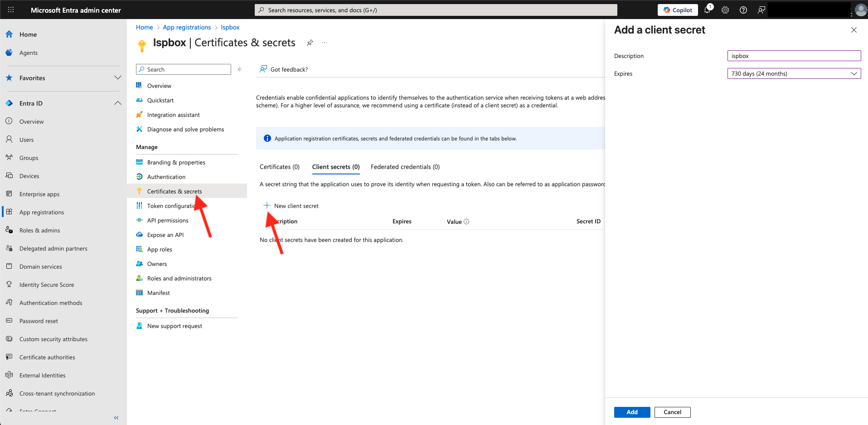Image resolution: width=868 pixels, height=425 pixels.
Task: Click the more options ellipsis by title
Action: click(x=325, y=43)
